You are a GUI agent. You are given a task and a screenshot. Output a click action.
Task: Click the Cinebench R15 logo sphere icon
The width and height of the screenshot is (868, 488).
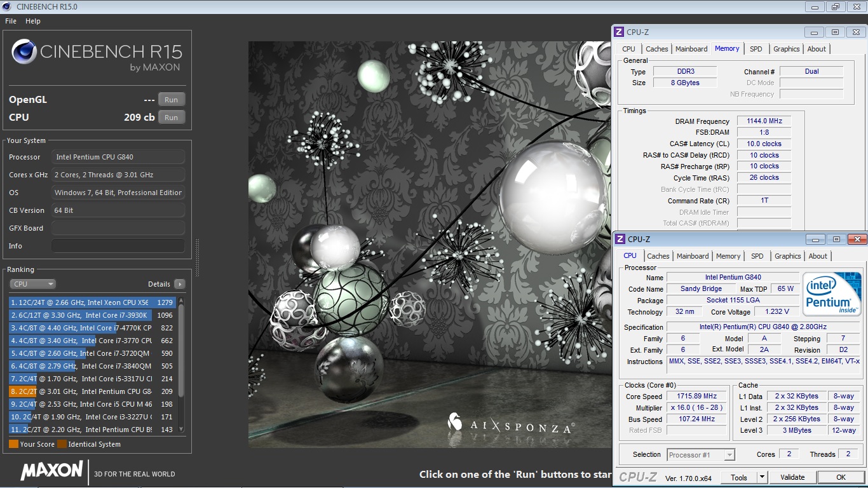point(24,52)
